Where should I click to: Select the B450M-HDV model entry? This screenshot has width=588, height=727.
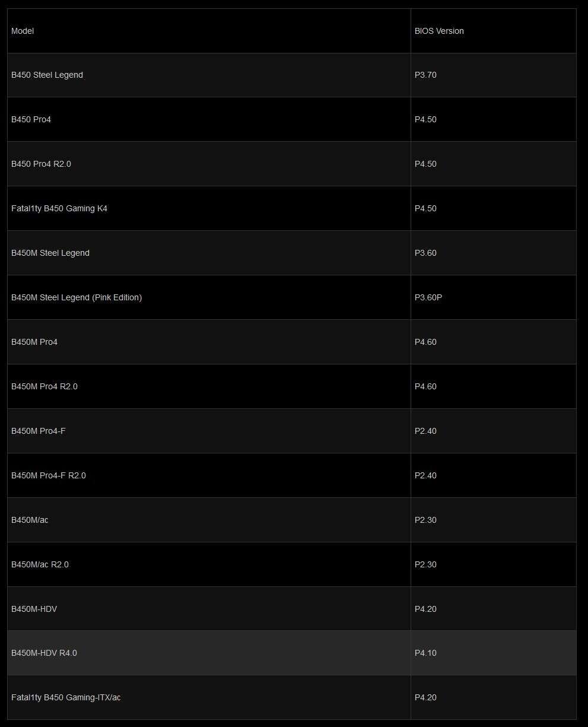(34, 609)
